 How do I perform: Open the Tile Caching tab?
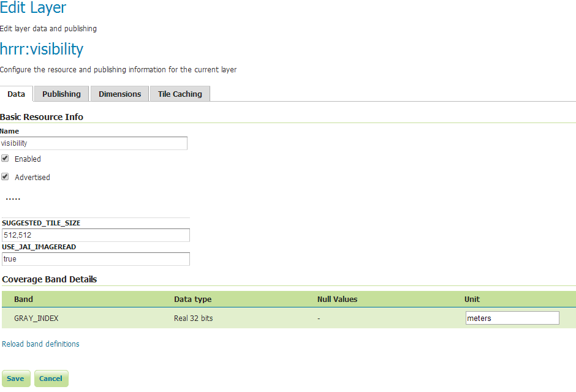pyautogui.click(x=180, y=94)
